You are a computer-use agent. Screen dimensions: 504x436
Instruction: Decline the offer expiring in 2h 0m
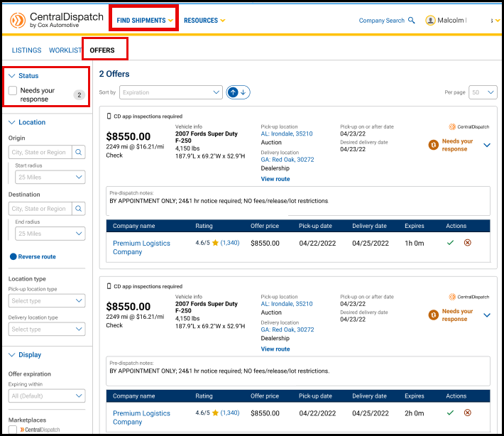pos(467,413)
